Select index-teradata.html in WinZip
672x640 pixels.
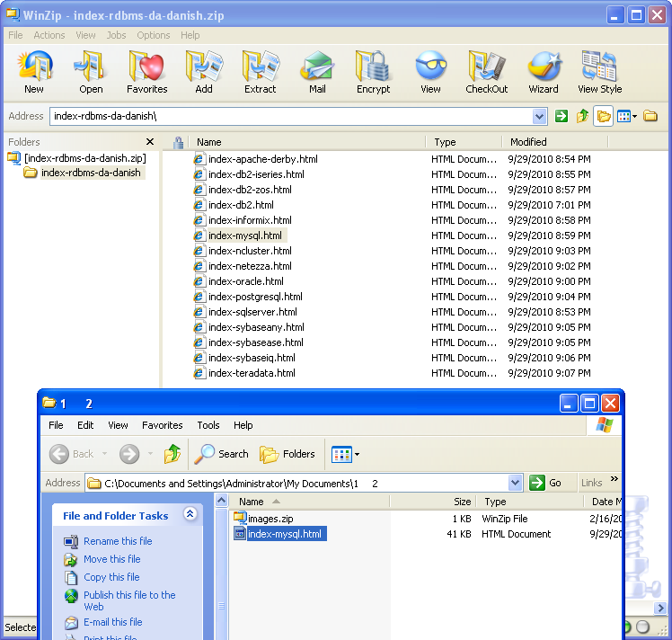(252, 373)
